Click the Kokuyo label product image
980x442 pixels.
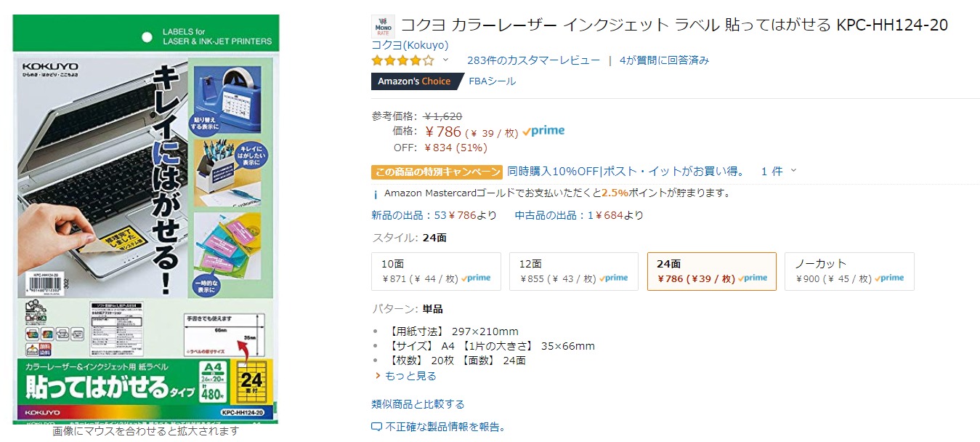(145, 218)
